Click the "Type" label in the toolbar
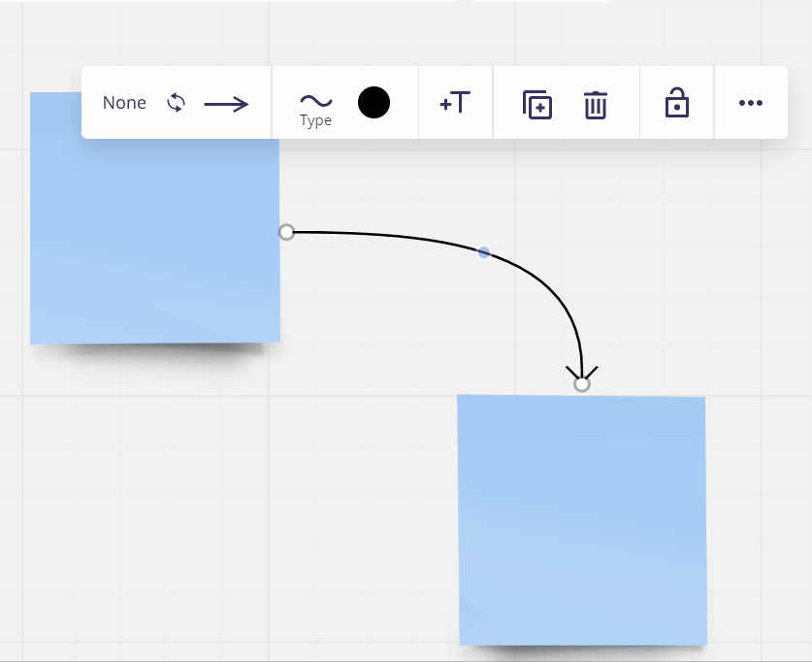 [315, 121]
